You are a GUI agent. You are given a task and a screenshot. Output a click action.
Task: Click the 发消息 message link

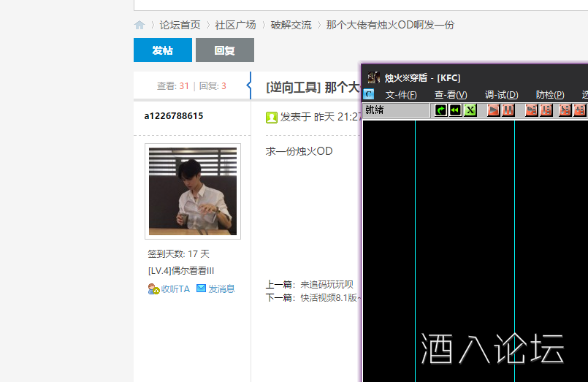point(215,289)
